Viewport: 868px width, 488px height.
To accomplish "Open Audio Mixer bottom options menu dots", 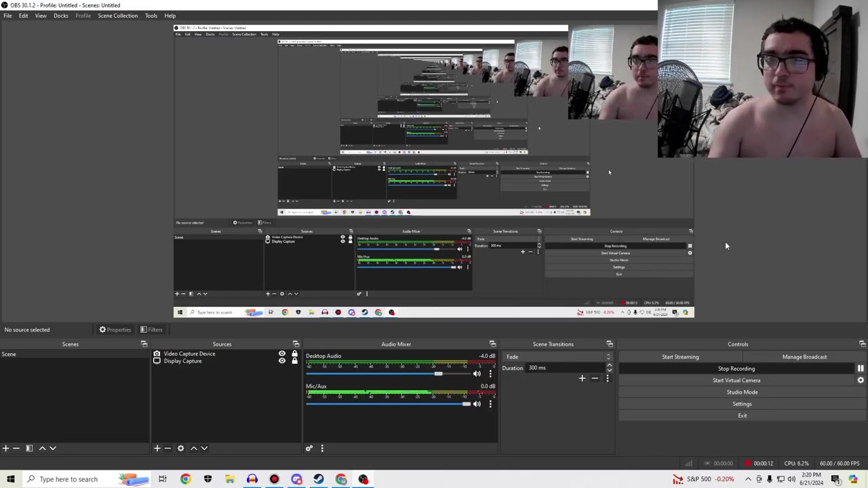I will coord(322,448).
